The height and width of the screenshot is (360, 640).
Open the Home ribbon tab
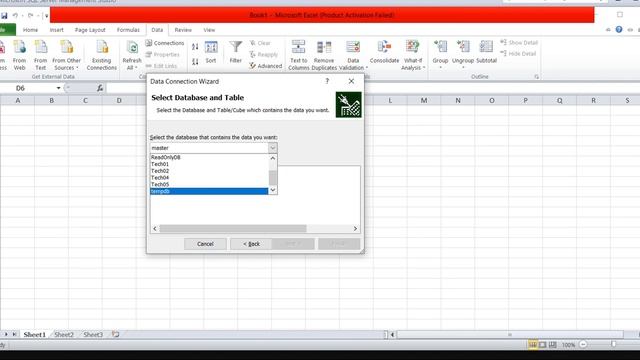[30, 30]
